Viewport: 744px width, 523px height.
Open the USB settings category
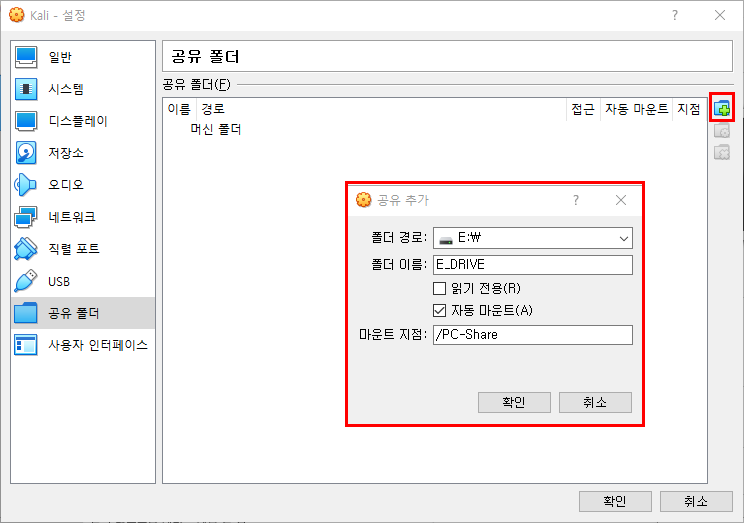pos(83,281)
